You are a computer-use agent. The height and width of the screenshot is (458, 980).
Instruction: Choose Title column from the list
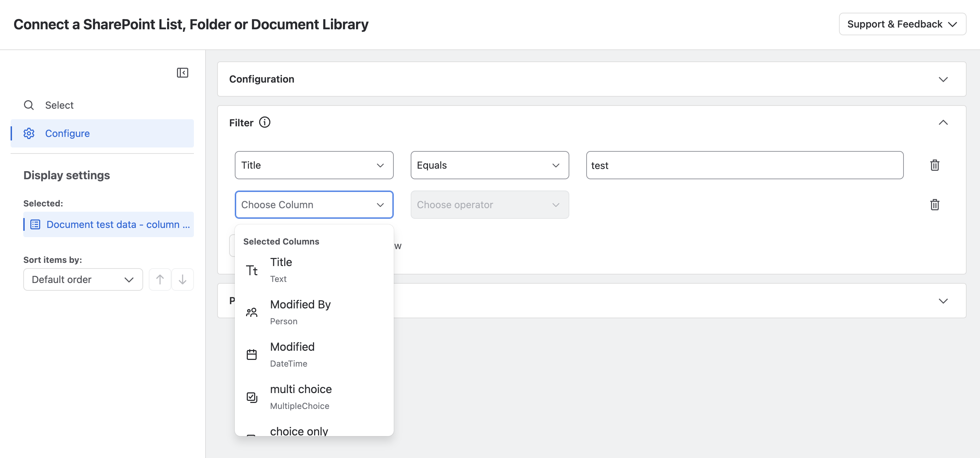click(x=314, y=270)
